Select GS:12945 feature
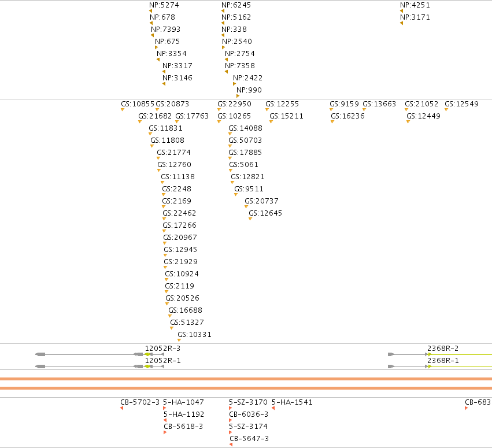Viewport: 492px width, 448px height. click(180, 250)
